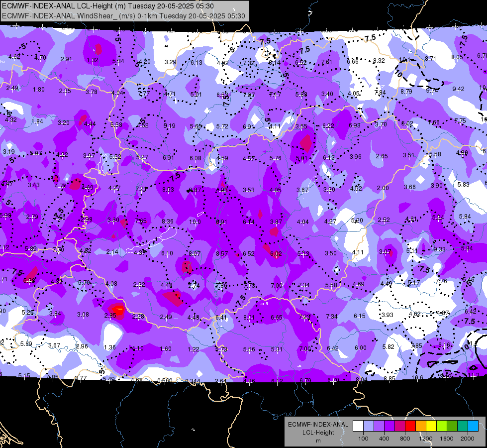Click the legend tick label 1200

click(x=426, y=439)
